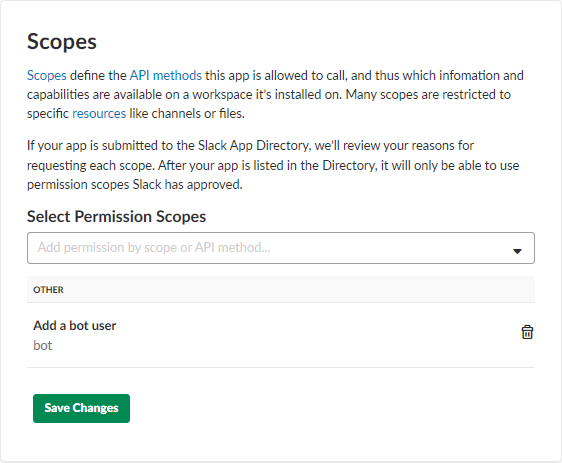Open the blue Scopes link
The width and height of the screenshot is (562, 463).
point(47,75)
